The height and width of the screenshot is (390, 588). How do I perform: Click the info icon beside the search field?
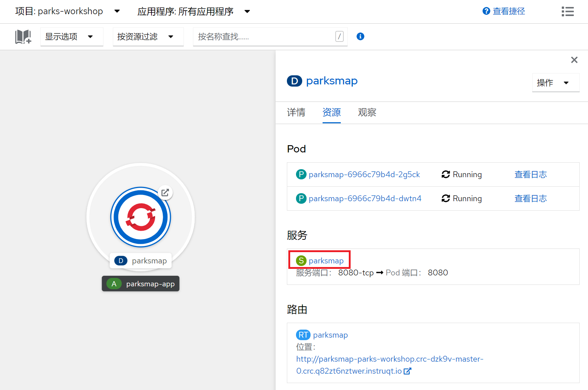point(360,36)
